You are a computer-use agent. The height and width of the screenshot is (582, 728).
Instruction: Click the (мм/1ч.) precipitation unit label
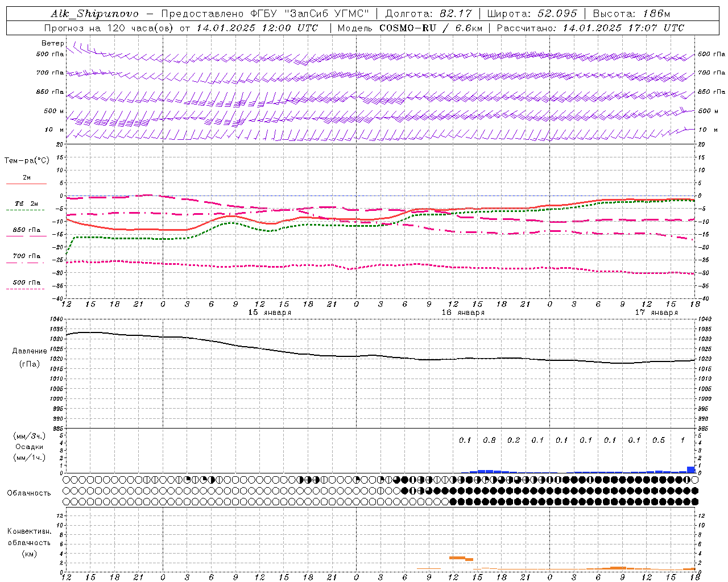pyautogui.click(x=30, y=458)
